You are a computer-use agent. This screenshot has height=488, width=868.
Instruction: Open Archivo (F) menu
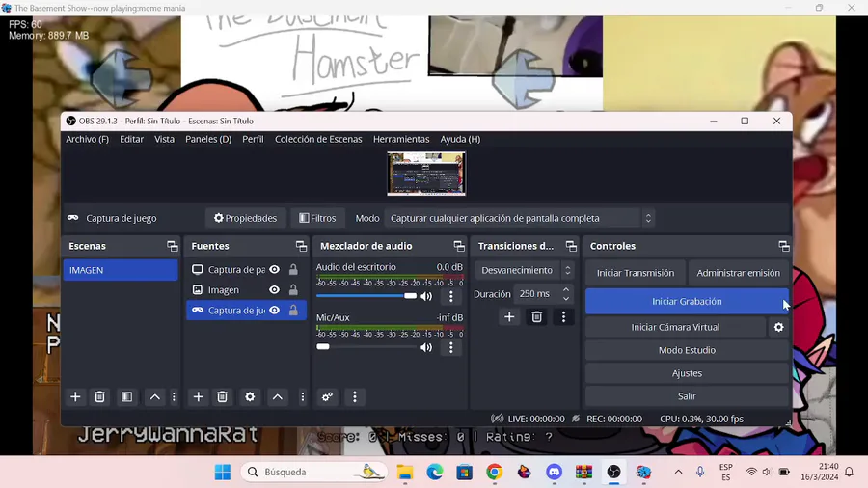[88, 140]
